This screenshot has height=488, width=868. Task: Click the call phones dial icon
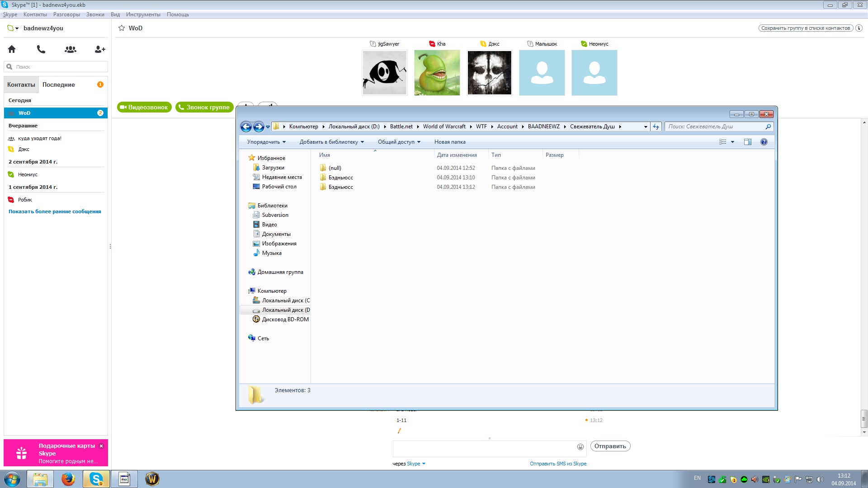41,49
